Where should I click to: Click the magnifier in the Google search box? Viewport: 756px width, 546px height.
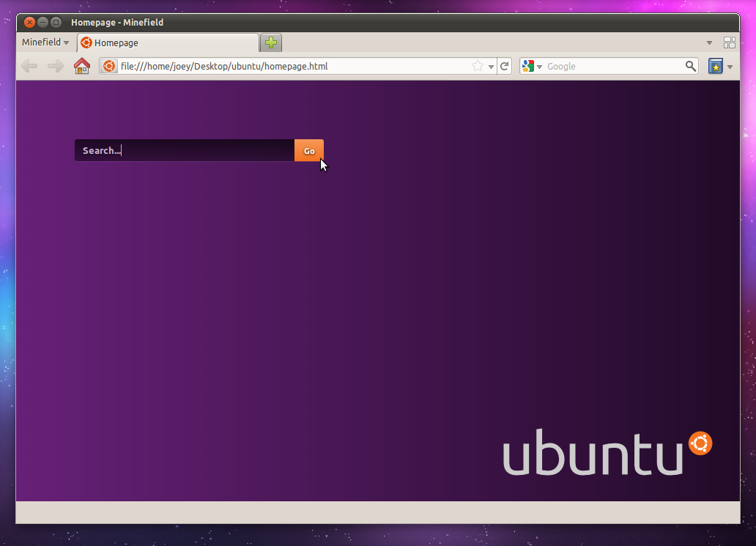(x=690, y=66)
